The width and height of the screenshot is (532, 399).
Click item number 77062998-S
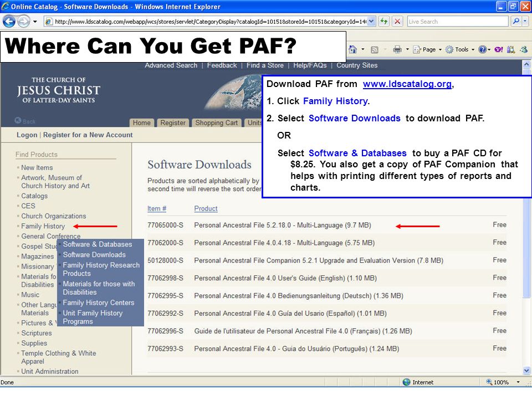tap(165, 278)
